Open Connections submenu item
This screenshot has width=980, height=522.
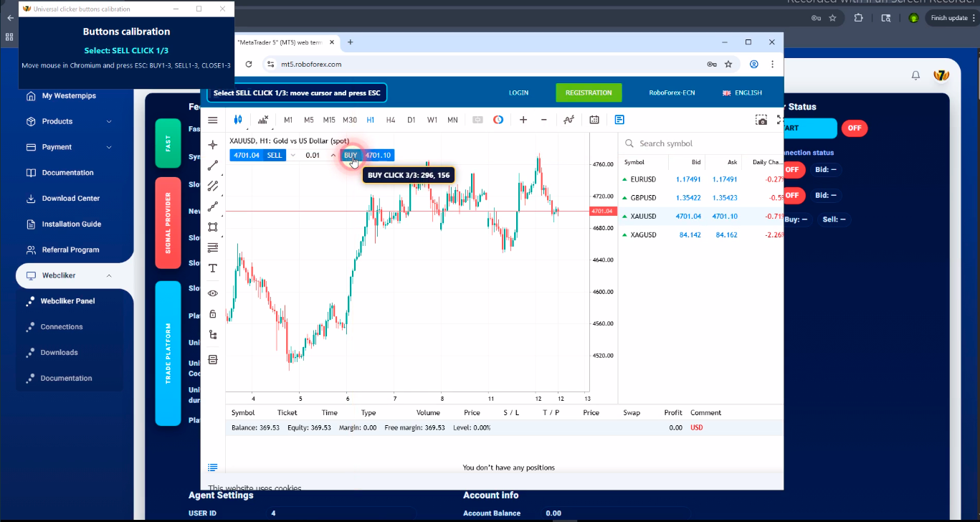click(62, 327)
